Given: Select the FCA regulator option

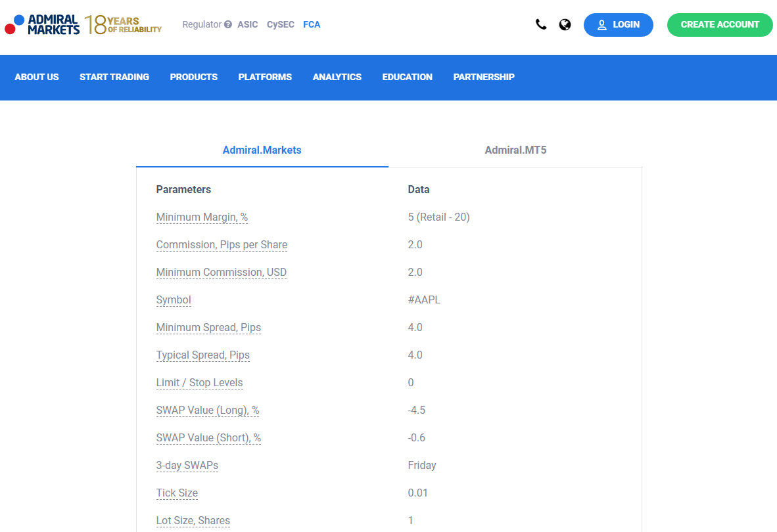Looking at the screenshot, I should coord(312,25).
